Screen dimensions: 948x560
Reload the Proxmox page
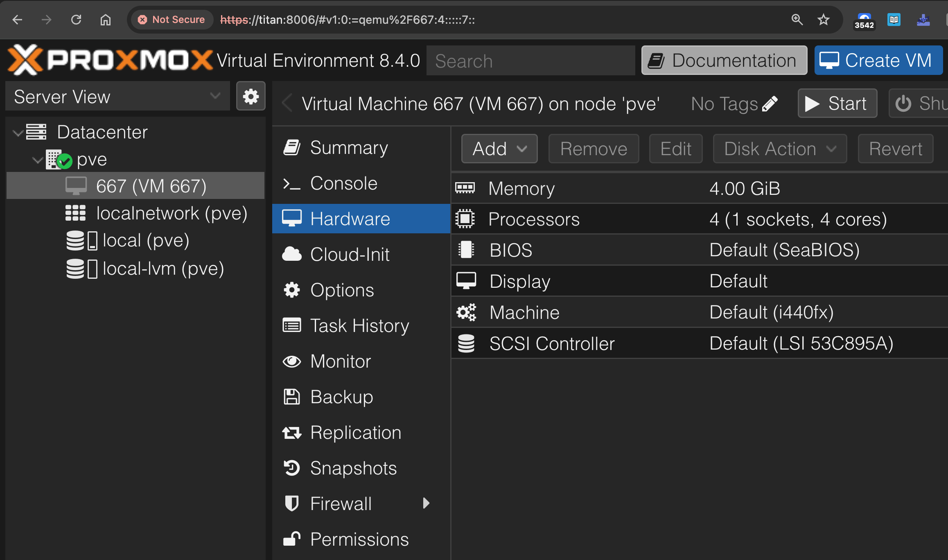76,19
